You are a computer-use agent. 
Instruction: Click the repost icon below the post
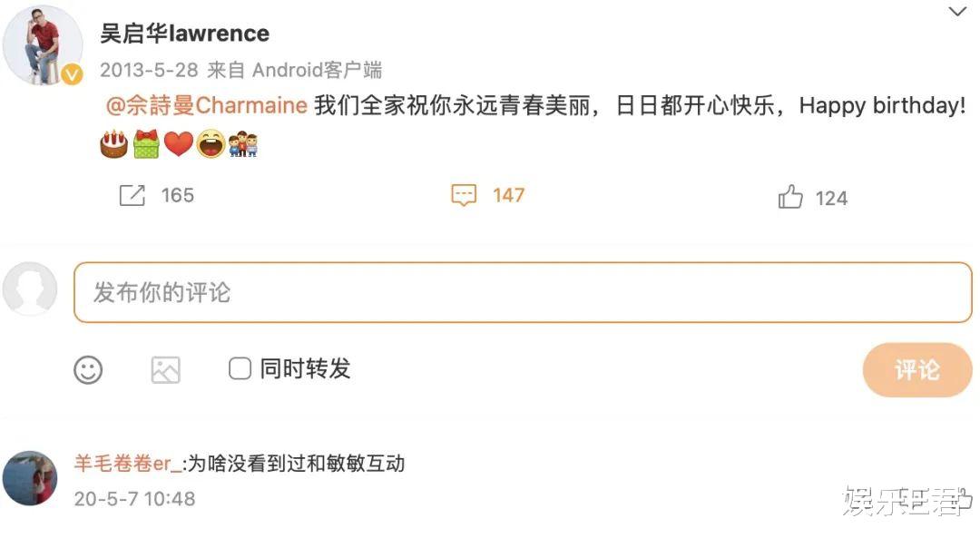(x=132, y=194)
